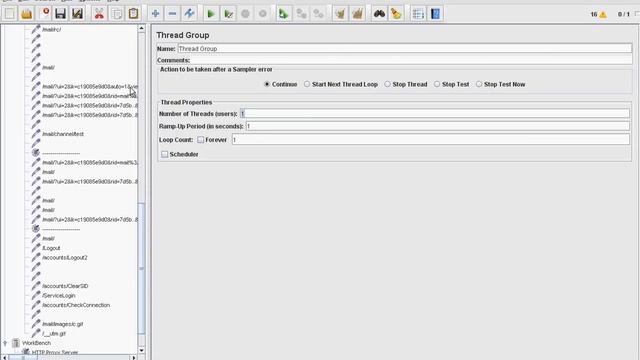This screenshot has width=640, height=360.
Task: Select the /mail/channel/test sampler
Action: [x=63, y=134]
